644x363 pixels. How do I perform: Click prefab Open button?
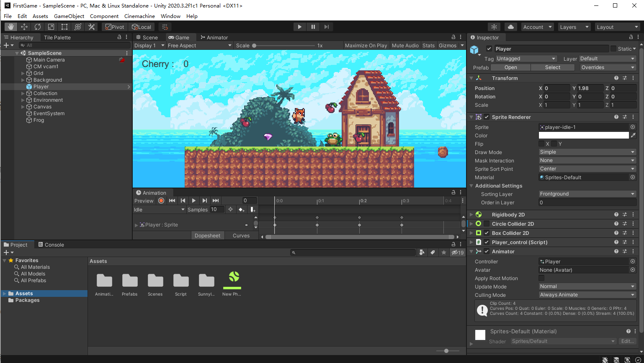[510, 67]
